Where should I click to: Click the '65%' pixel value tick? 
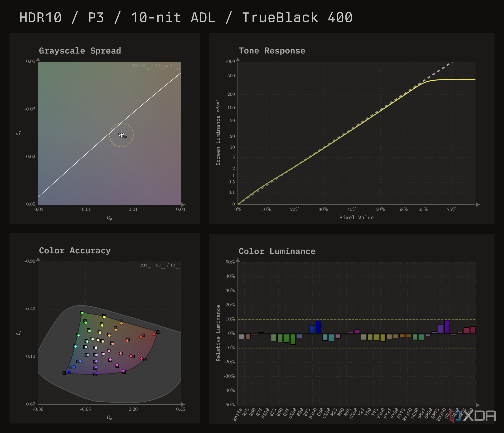[x=423, y=209]
